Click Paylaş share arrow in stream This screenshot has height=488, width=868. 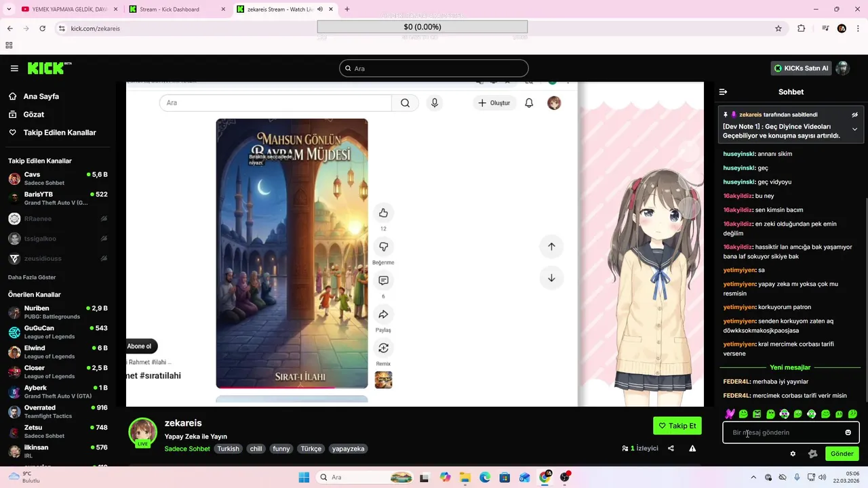(383, 314)
